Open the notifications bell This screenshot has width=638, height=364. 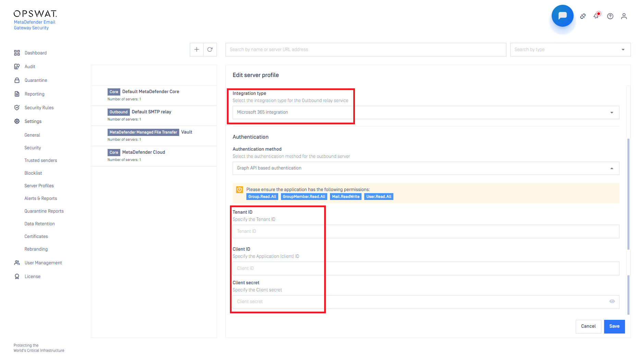597,16
